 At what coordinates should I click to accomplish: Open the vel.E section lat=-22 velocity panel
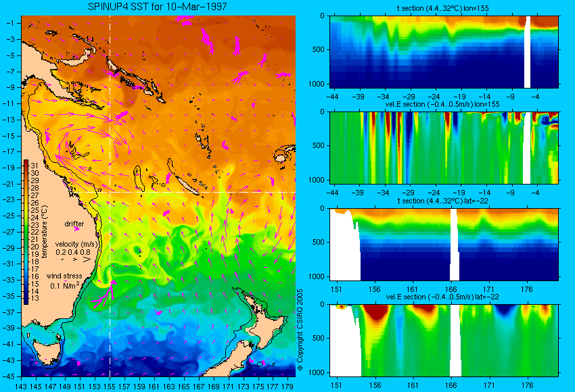444,341
